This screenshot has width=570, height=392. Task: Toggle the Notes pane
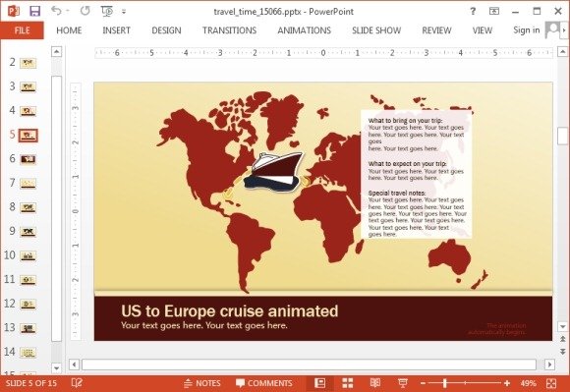pyautogui.click(x=202, y=383)
